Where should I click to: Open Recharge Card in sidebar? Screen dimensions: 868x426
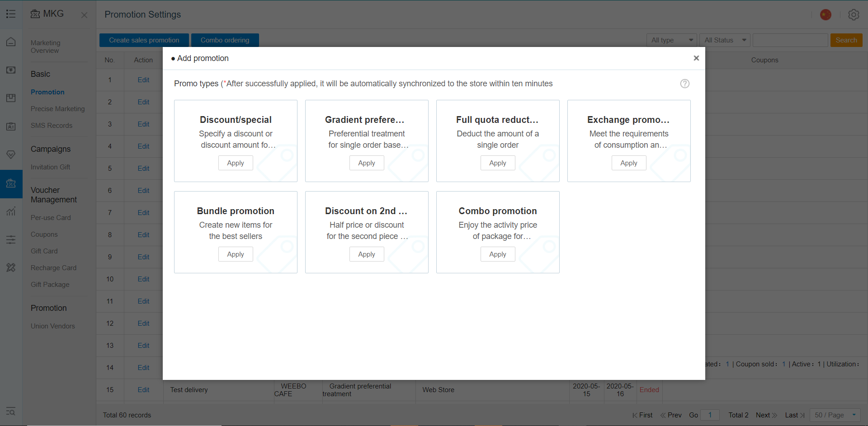click(x=54, y=268)
